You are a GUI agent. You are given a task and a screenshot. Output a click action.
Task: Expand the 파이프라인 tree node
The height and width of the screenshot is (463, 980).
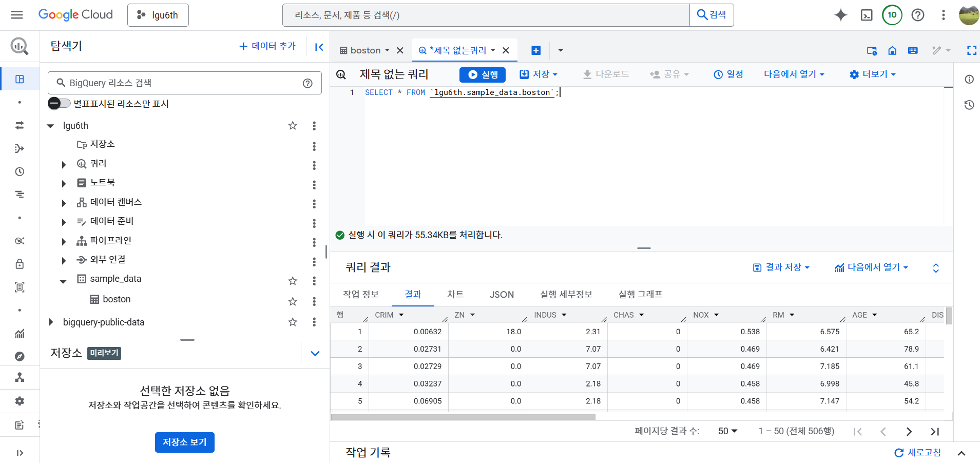click(x=64, y=242)
